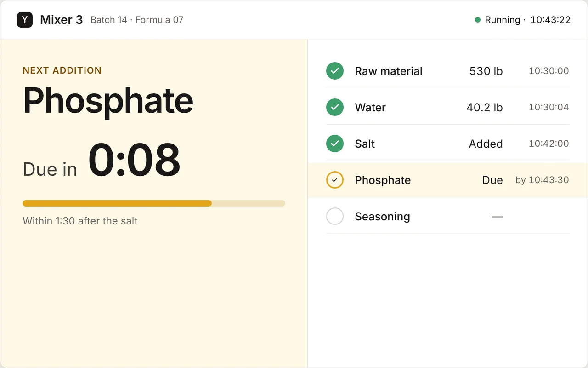Click the 10:30:00 timestamp
This screenshot has width=588, height=368.
click(x=549, y=71)
